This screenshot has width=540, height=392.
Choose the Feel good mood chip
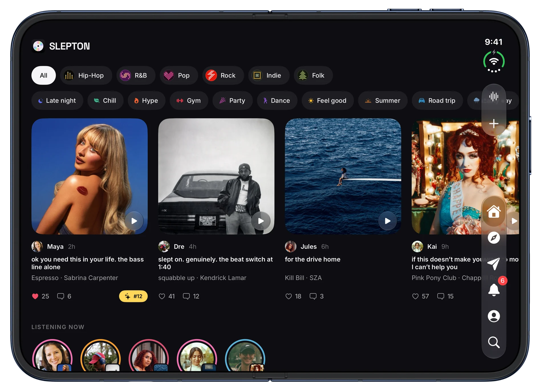coord(328,101)
